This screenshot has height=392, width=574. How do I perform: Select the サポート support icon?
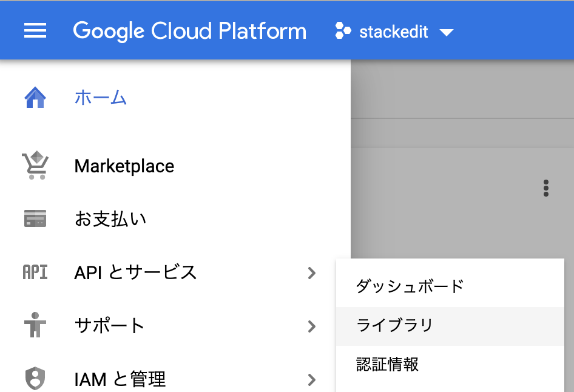tap(35, 326)
